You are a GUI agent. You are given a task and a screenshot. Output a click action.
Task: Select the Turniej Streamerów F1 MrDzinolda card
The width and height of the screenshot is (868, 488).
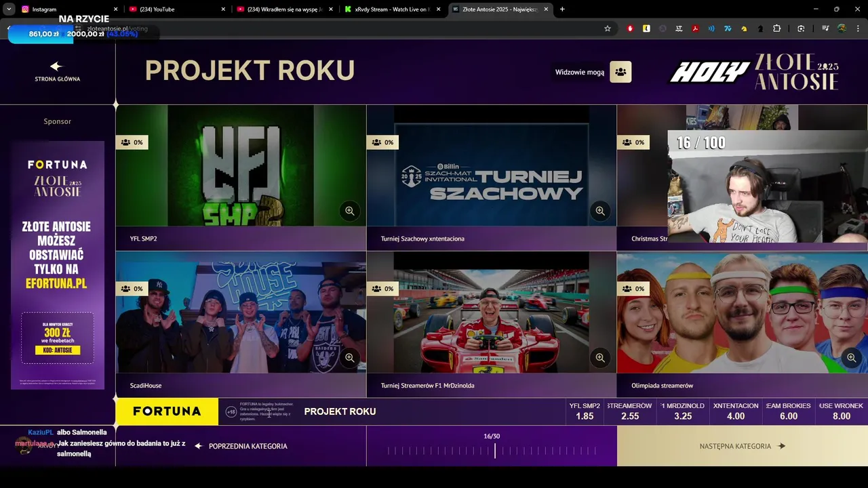(x=491, y=325)
